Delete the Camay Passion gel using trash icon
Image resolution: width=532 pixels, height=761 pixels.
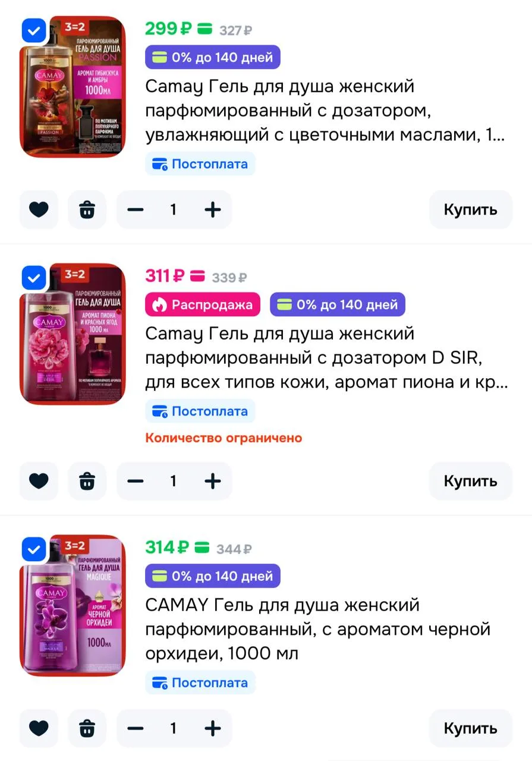pyautogui.click(x=87, y=209)
